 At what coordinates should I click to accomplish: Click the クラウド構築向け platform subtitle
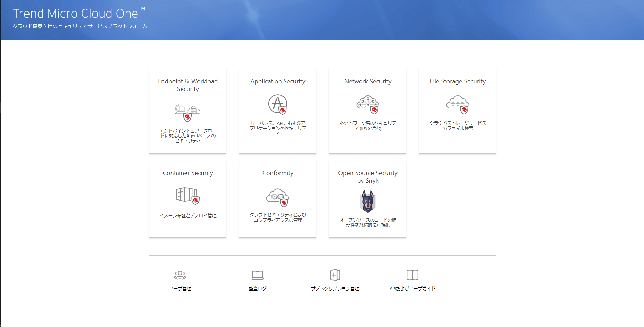(80, 26)
